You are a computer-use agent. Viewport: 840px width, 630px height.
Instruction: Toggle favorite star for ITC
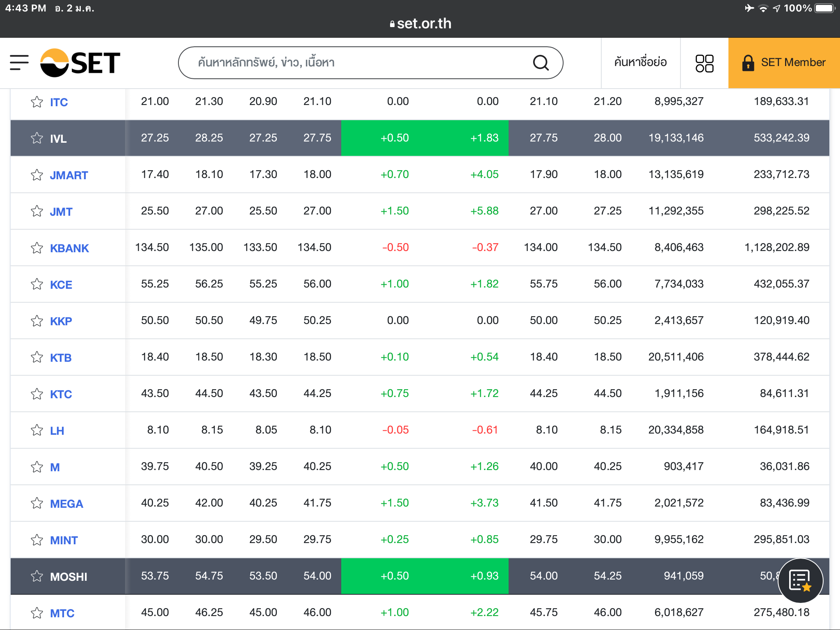click(37, 102)
